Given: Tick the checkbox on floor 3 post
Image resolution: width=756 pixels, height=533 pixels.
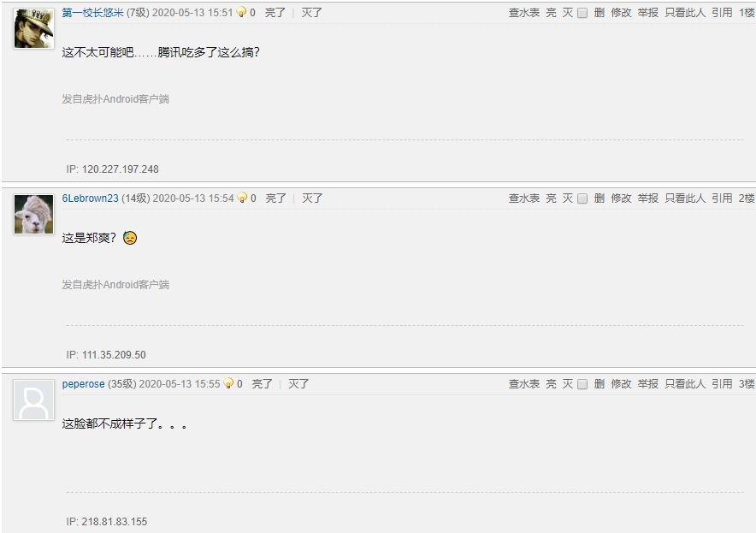Looking at the screenshot, I should tap(582, 384).
